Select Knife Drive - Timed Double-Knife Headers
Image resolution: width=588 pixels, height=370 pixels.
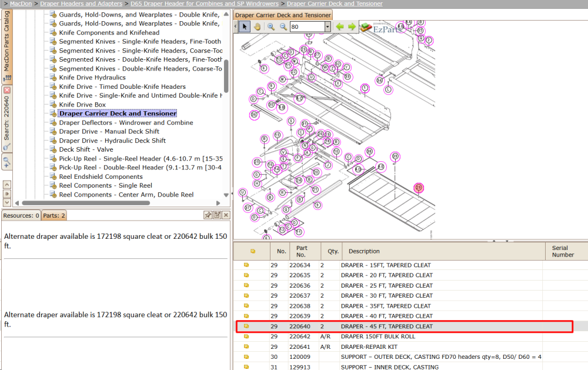122,86
